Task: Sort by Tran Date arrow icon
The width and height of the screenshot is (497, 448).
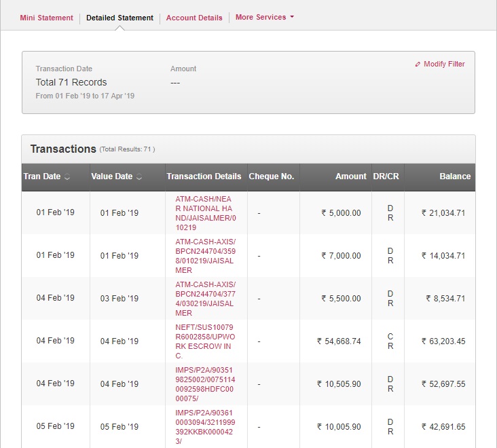Action: (x=67, y=176)
